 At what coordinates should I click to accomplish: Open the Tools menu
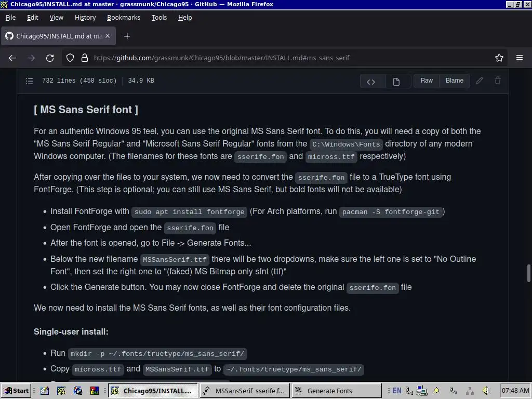(159, 17)
